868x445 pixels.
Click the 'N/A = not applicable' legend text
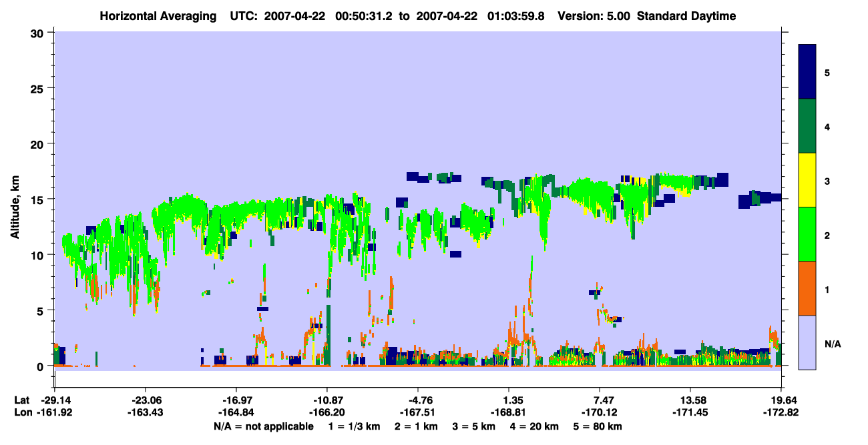click(x=264, y=426)
